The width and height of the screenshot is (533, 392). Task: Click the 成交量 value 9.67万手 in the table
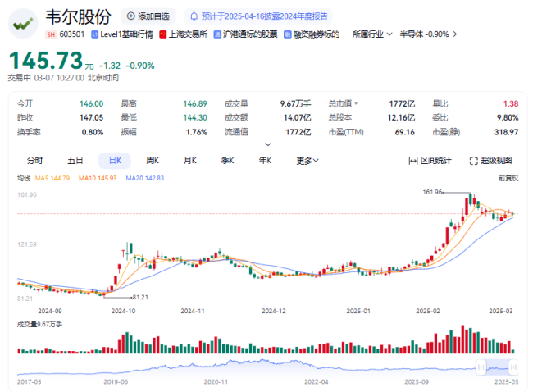tap(295, 103)
